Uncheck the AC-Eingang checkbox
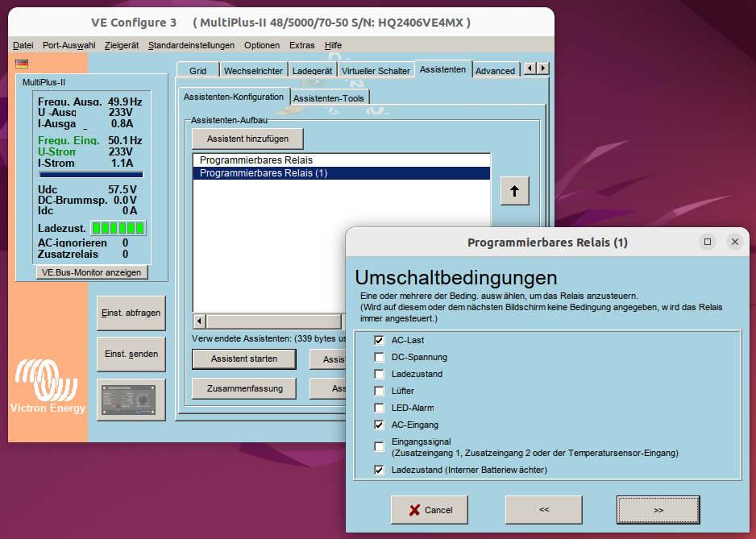The width and height of the screenshot is (756, 539). click(x=380, y=425)
